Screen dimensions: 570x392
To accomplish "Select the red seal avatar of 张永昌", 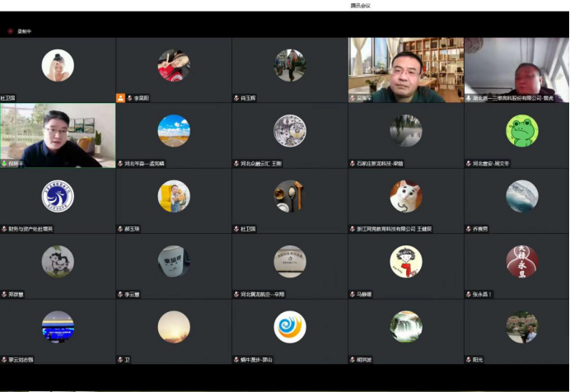I will click(521, 261).
